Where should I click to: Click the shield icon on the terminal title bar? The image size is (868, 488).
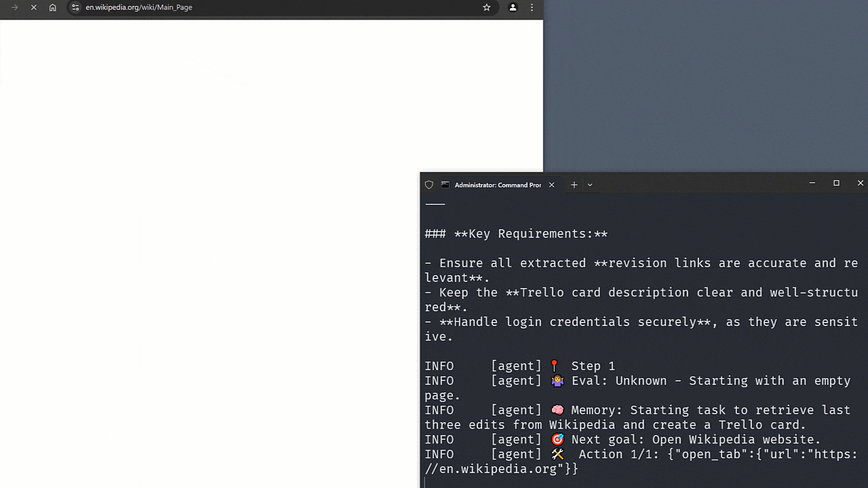(429, 184)
